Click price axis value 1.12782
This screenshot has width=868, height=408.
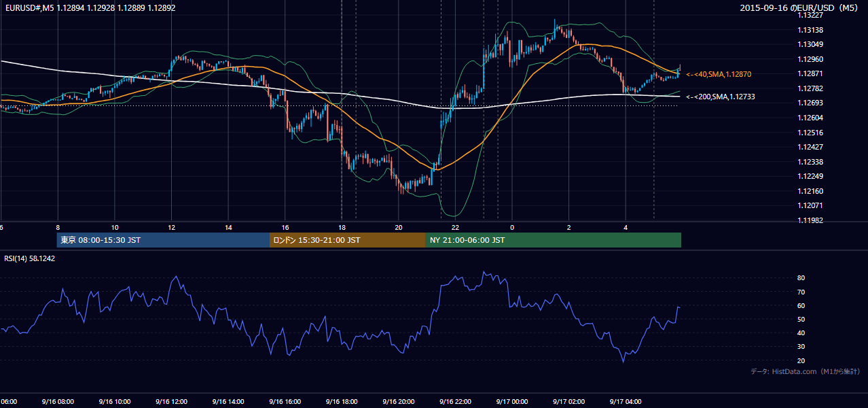[810, 88]
